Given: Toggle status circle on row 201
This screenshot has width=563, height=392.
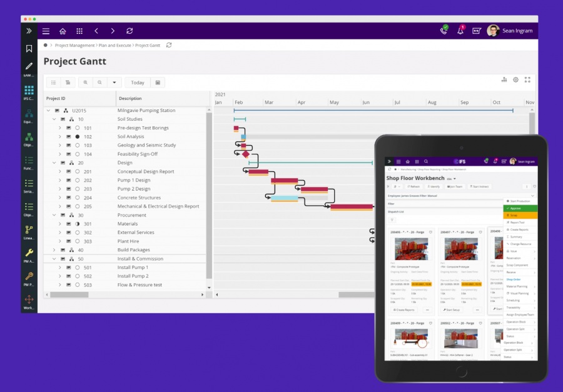Looking at the screenshot, I should click(x=77, y=171).
